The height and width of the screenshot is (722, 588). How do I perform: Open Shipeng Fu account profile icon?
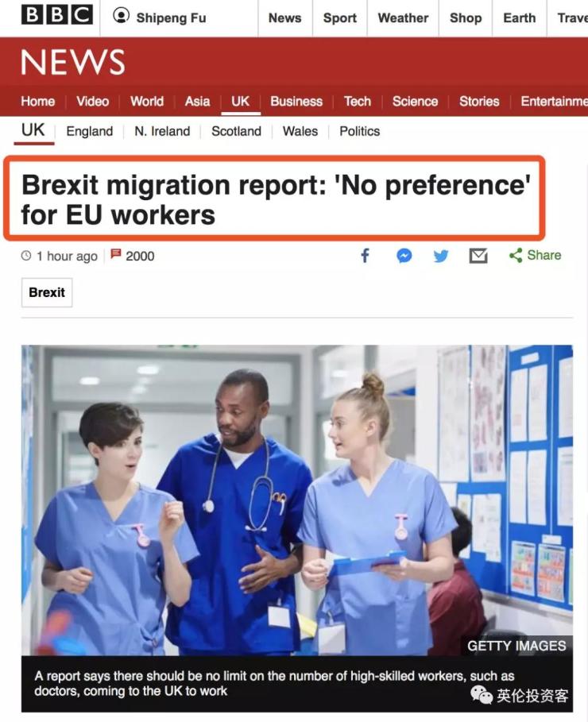point(122,16)
